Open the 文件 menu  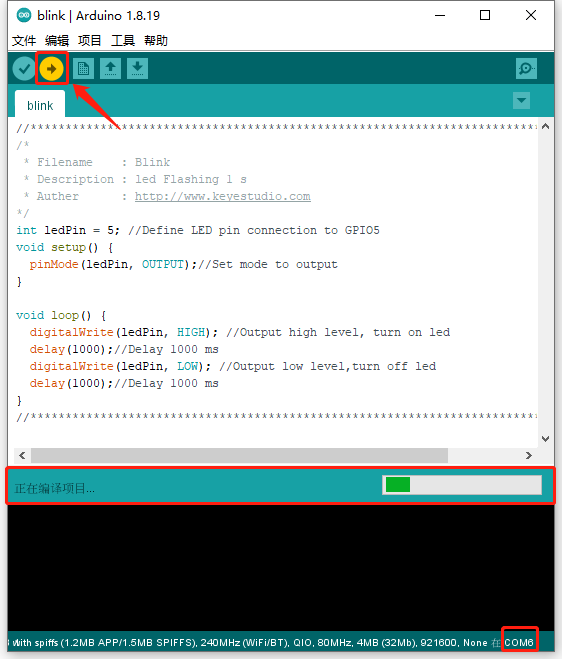tap(24, 41)
